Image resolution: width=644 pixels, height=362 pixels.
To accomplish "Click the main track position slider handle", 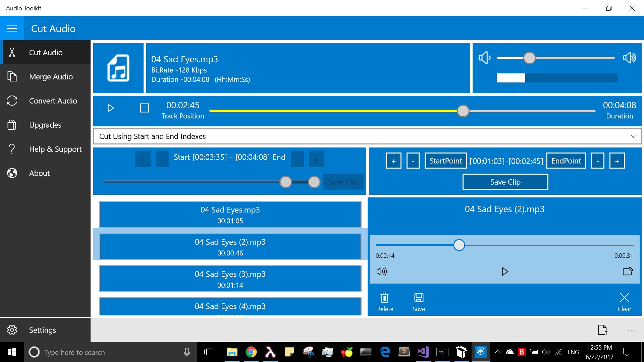I will click(x=463, y=111).
